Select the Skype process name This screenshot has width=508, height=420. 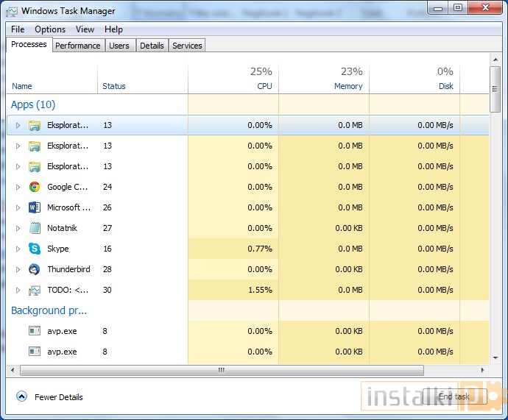click(58, 249)
